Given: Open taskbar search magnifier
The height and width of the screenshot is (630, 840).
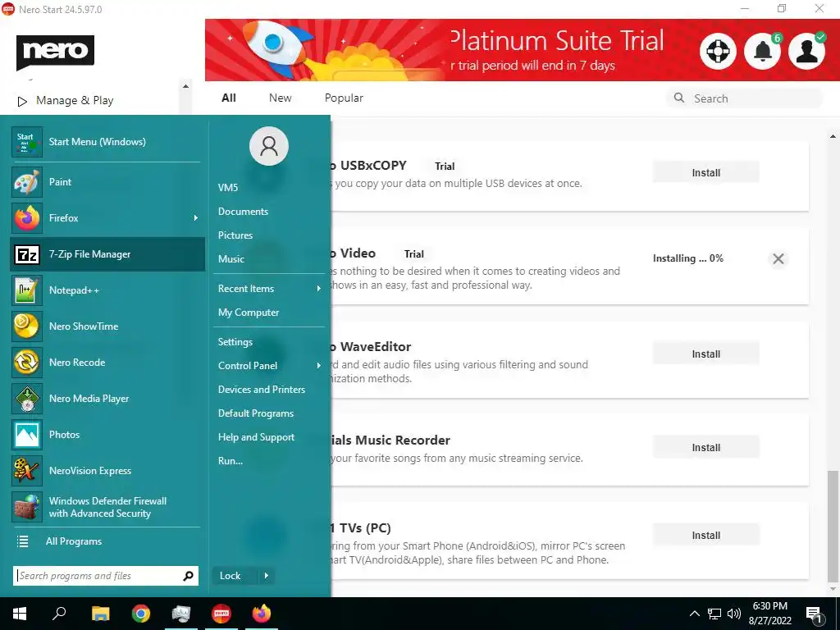Looking at the screenshot, I should click(59, 614).
